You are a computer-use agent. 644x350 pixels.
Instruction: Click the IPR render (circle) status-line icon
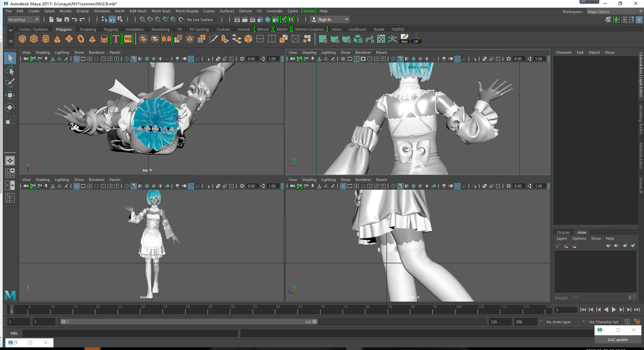coord(268,19)
